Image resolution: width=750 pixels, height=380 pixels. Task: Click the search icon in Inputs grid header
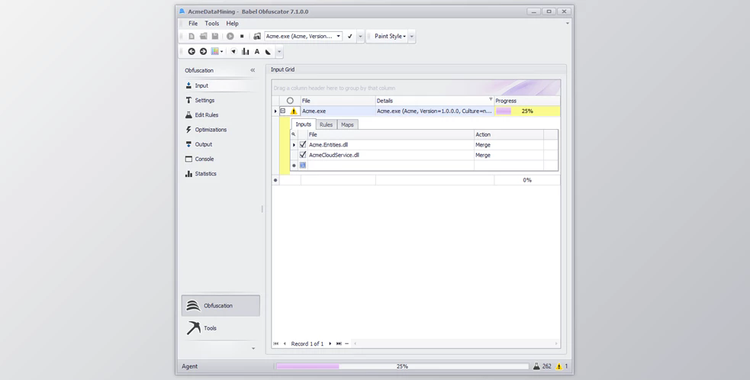coord(294,134)
